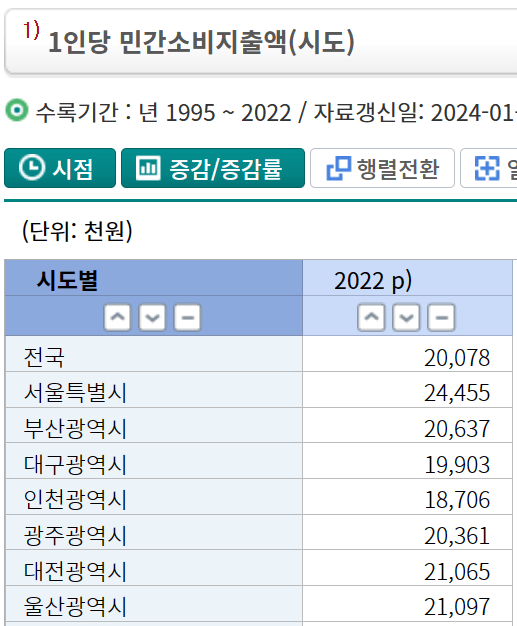517x626 pixels.
Task: Click the unit label (단위: 천원)
Action: (77, 231)
